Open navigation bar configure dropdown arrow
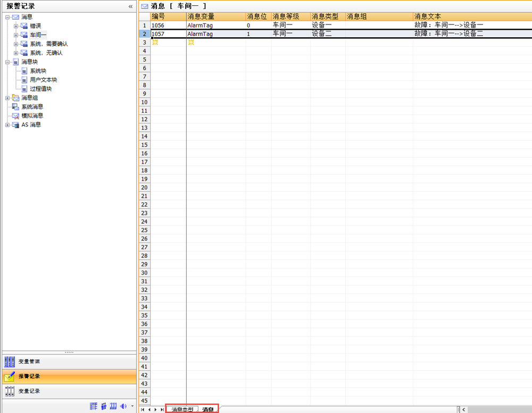This screenshot has width=532, height=413. click(x=132, y=407)
